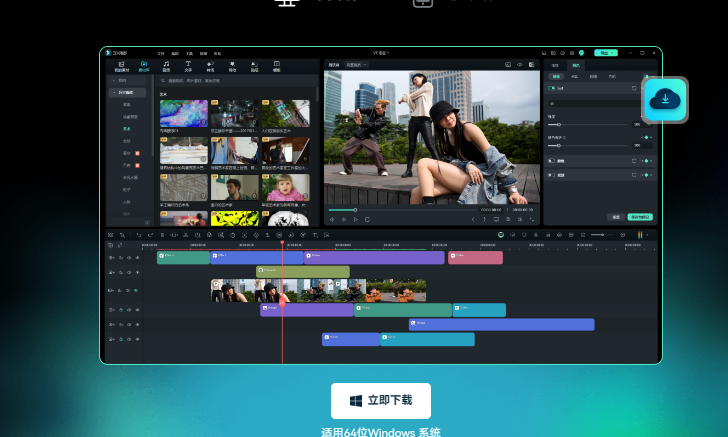Image resolution: width=728 pixels, height=437 pixels.
Task: Click the teal save-as-preset button
Action: click(x=640, y=217)
